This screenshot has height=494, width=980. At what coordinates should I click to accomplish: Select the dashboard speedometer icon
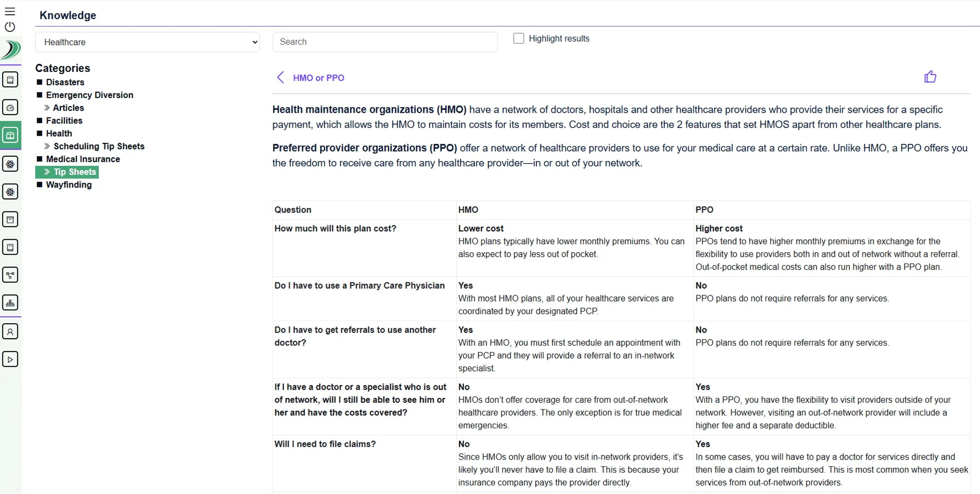[10, 107]
